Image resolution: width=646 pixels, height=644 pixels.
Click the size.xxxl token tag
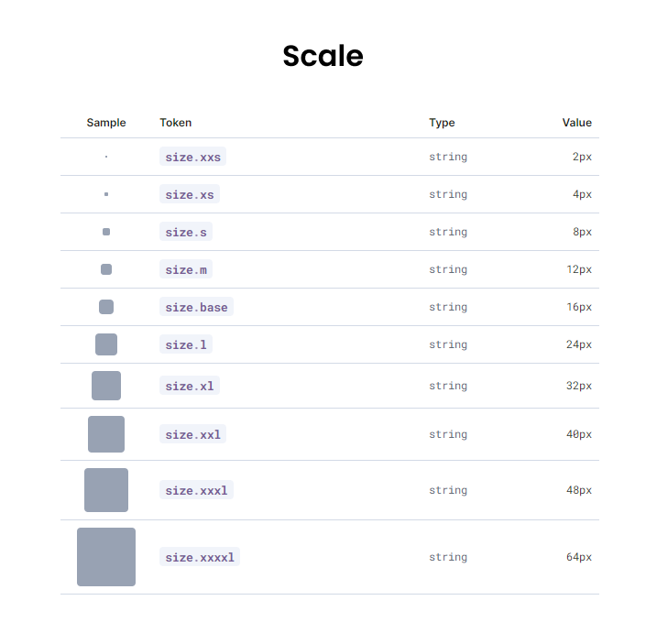[196, 490]
